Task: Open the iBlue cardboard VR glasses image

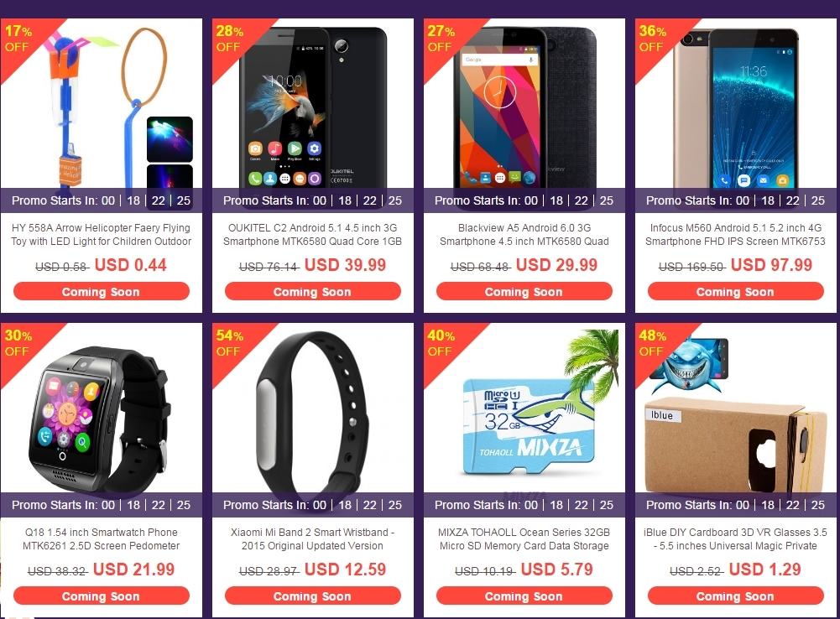Action: [x=736, y=408]
